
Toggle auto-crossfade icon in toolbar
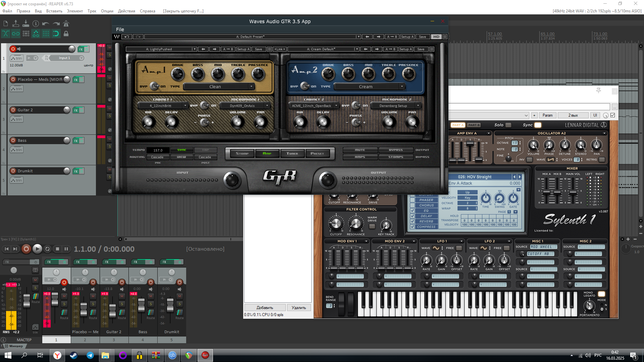[x=6, y=34]
